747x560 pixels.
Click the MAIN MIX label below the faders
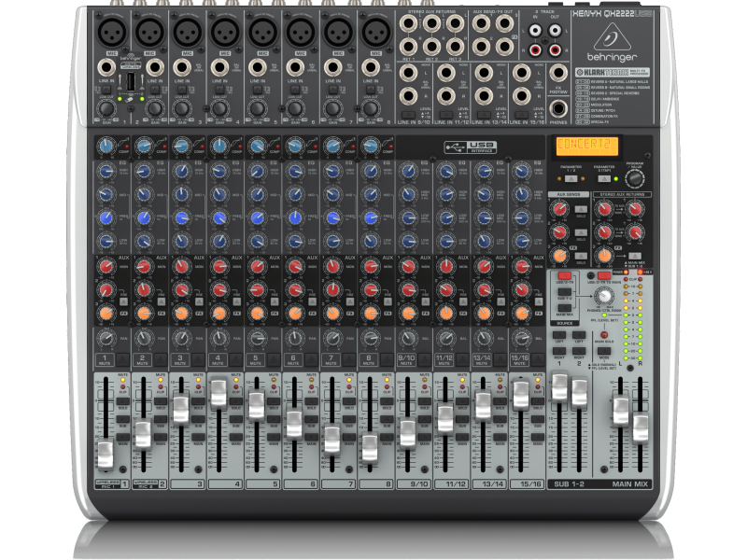(x=629, y=484)
